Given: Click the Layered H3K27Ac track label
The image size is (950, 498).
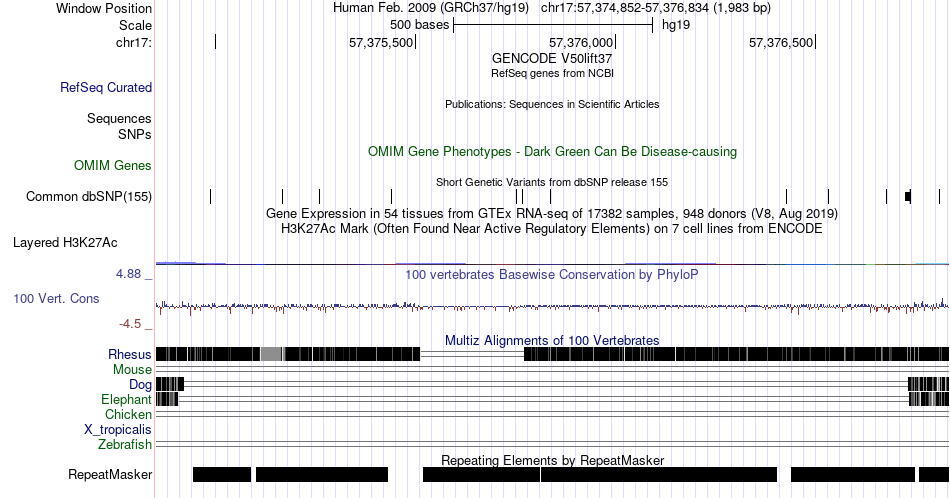Looking at the screenshot, I should 65,242.
